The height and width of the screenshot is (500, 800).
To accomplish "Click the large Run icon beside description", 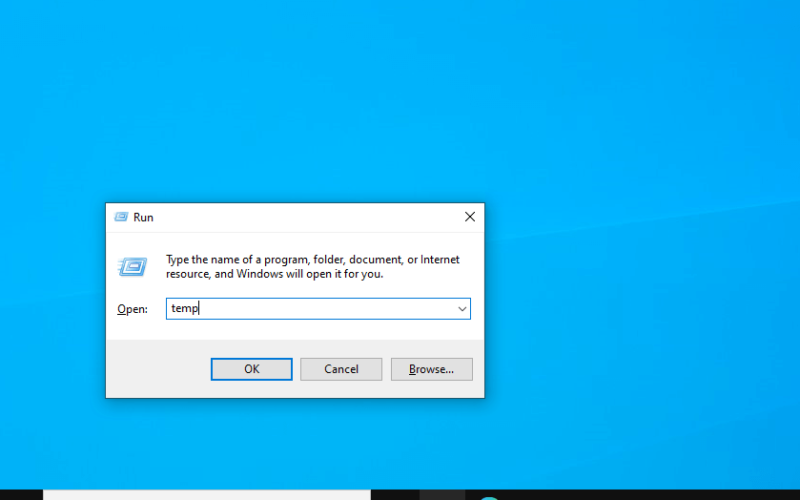I will pos(133,266).
